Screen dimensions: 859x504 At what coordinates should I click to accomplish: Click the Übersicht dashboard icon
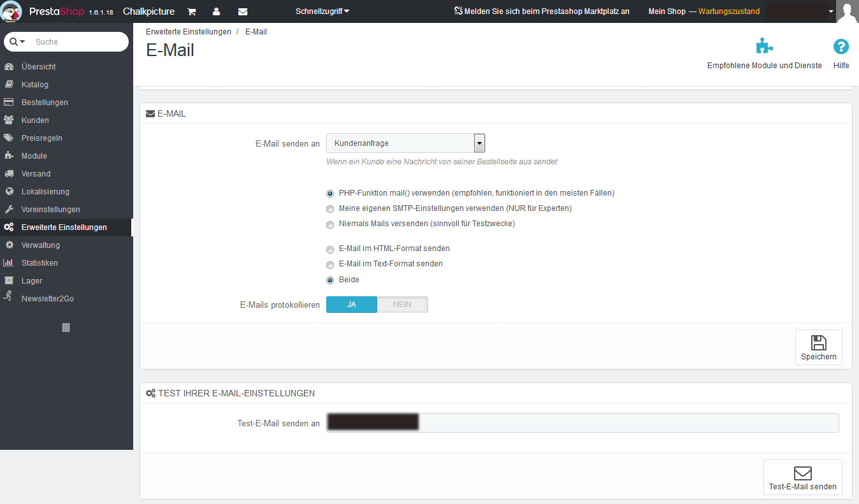coord(9,66)
